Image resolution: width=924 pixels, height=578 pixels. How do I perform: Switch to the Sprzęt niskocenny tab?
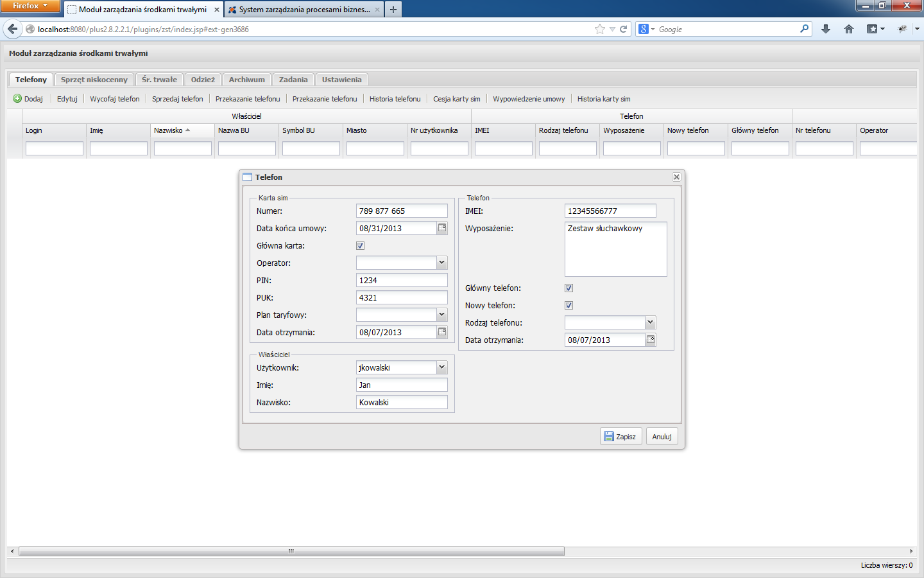pos(94,80)
